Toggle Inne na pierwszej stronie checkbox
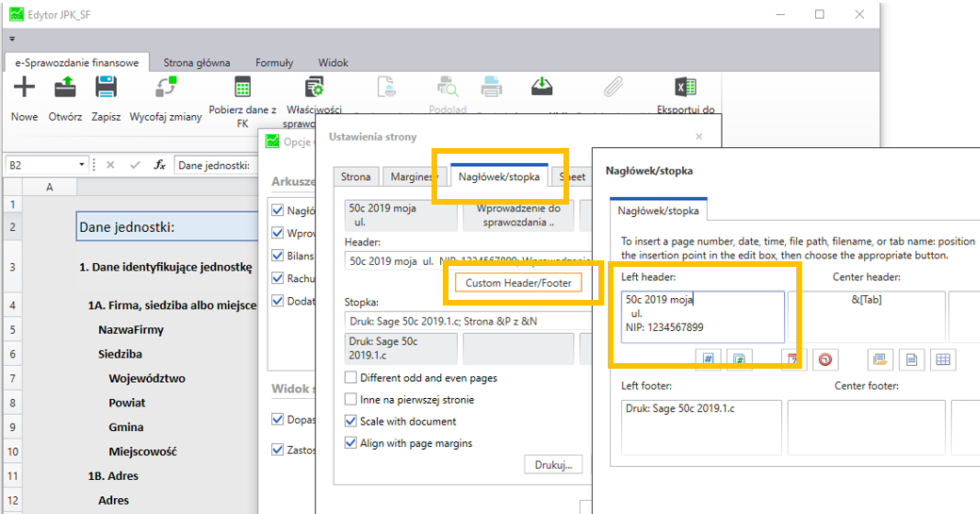The height and width of the screenshot is (514, 980). pos(351,400)
